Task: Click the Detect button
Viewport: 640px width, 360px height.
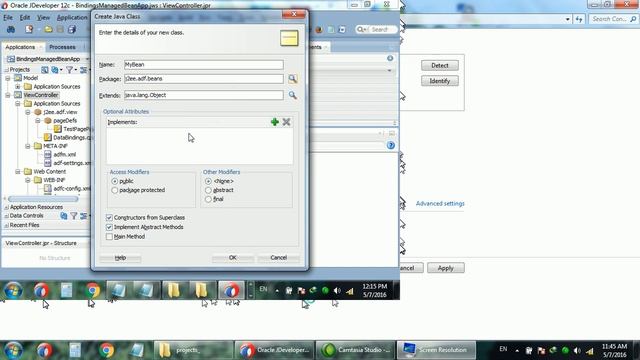Action: click(x=440, y=65)
